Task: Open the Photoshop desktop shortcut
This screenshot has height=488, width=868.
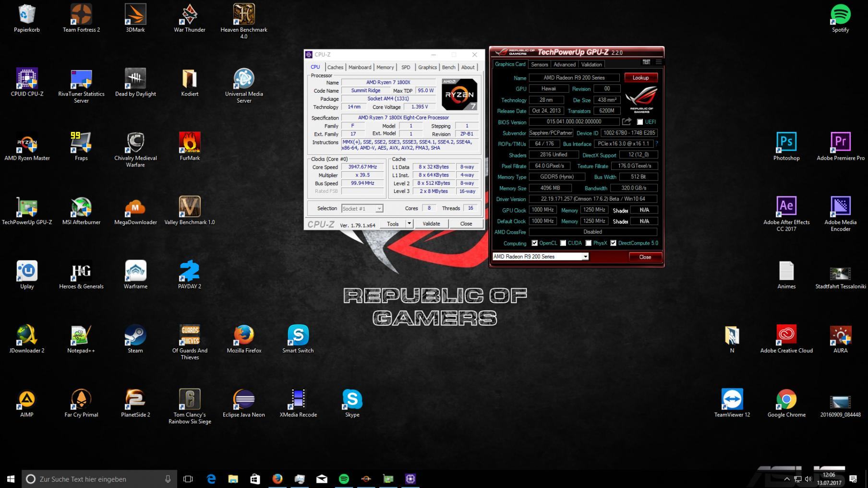Action: coord(786,147)
